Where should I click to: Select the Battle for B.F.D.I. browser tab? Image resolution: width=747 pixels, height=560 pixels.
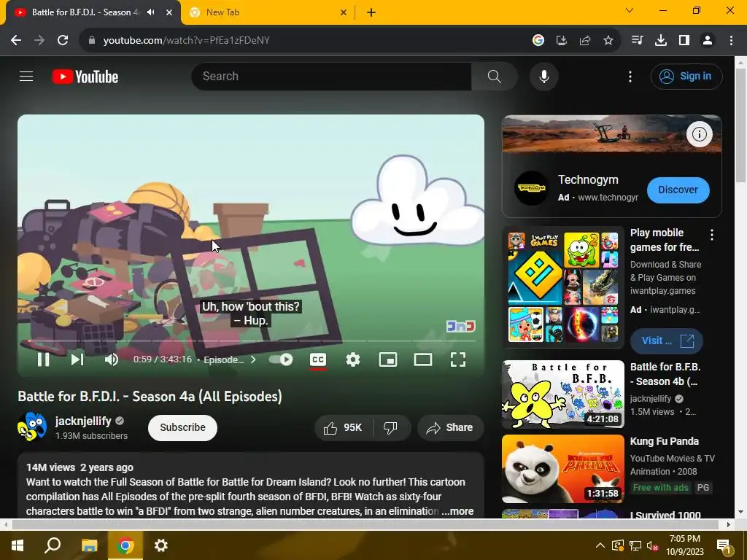[x=86, y=12]
